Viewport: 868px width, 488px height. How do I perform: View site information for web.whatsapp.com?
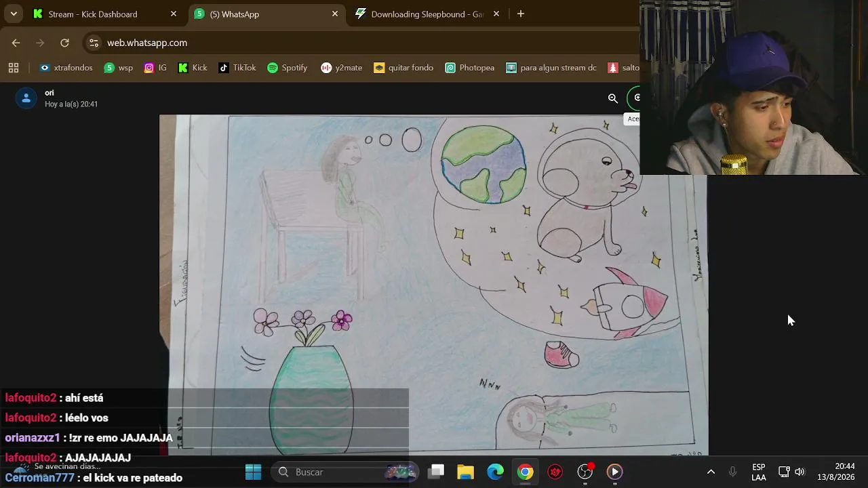(94, 43)
